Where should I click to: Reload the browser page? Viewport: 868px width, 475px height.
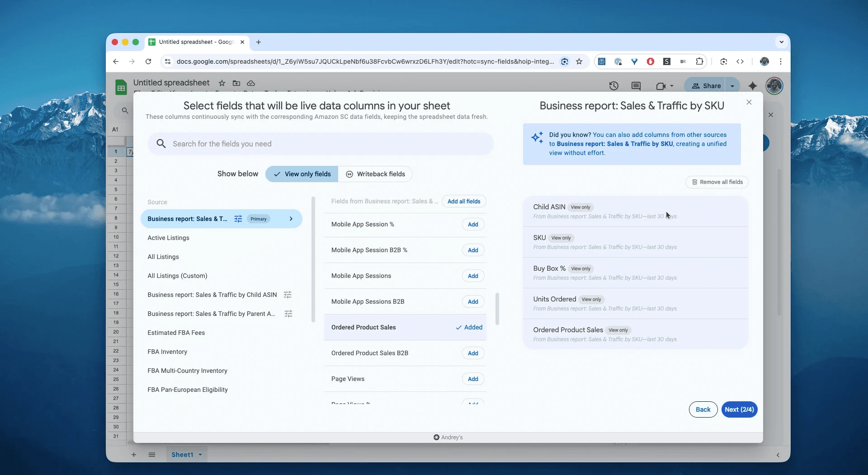[x=148, y=61]
